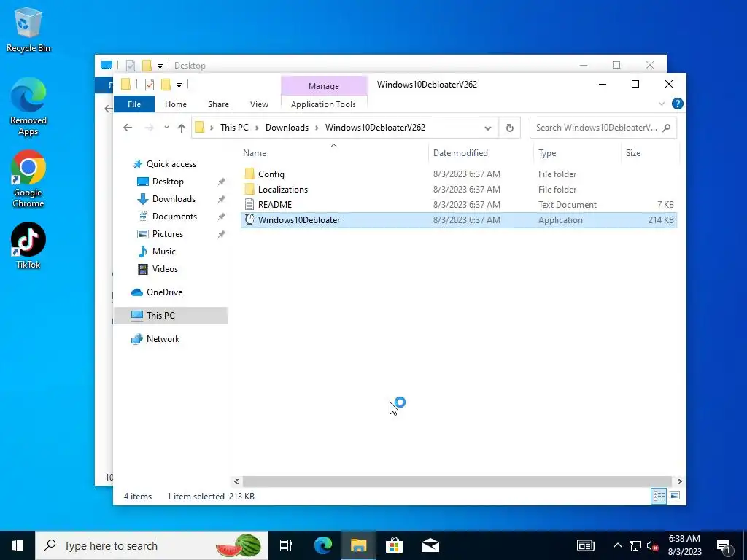Open the Recycle Bin desktop icon

click(x=28, y=29)
